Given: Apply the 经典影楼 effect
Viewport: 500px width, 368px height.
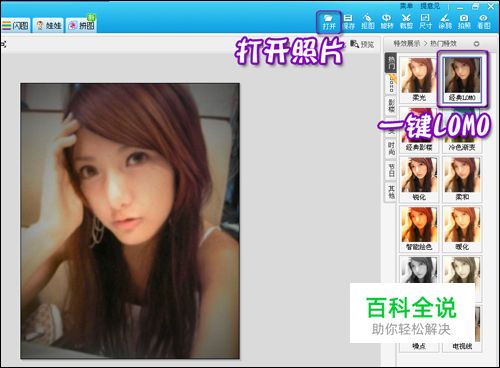Looking at the screenshot, I should pyautogui.click(x=419, y=130).
